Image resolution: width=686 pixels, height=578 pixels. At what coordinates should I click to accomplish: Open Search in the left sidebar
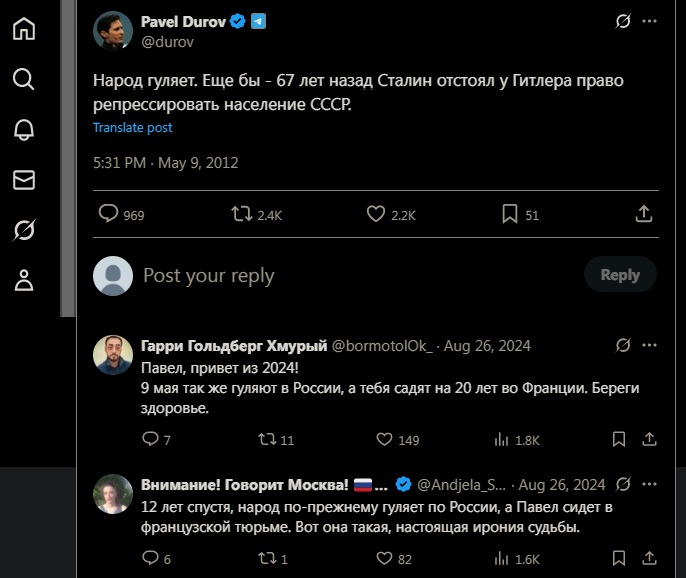pos(24,79)
